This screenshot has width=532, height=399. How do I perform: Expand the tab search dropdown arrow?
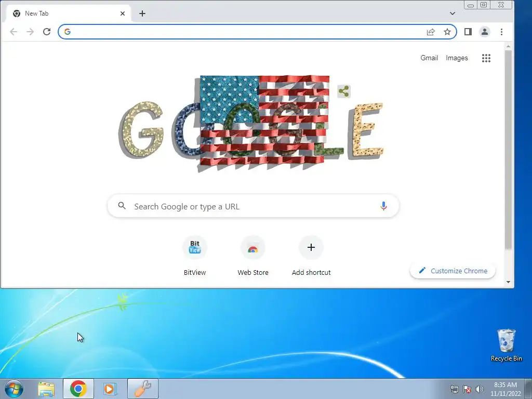453,14
